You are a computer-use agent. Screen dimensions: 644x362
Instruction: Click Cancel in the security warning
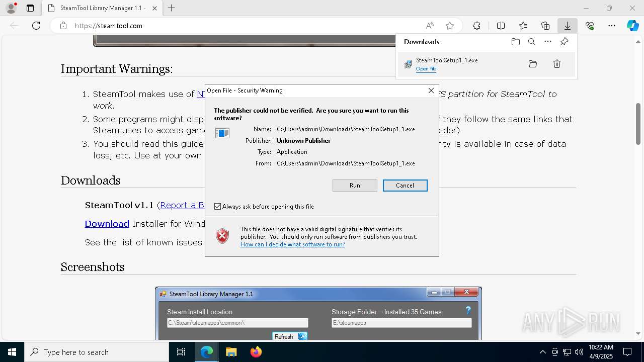405,186
